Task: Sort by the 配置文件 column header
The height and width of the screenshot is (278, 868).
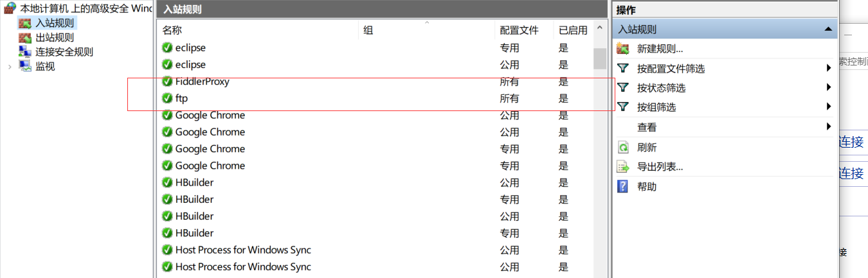Action: tap(519, 30)
